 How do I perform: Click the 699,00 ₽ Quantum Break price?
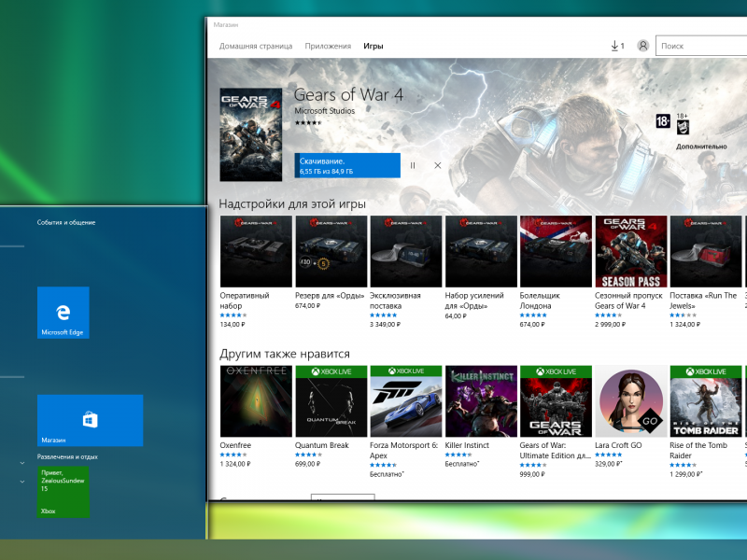307,464
